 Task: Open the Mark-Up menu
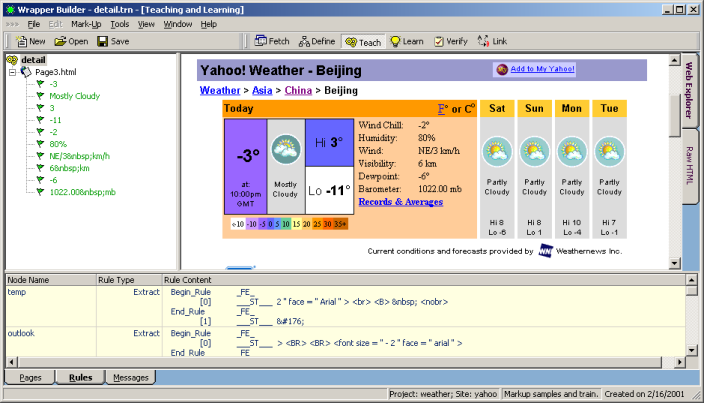86,24
